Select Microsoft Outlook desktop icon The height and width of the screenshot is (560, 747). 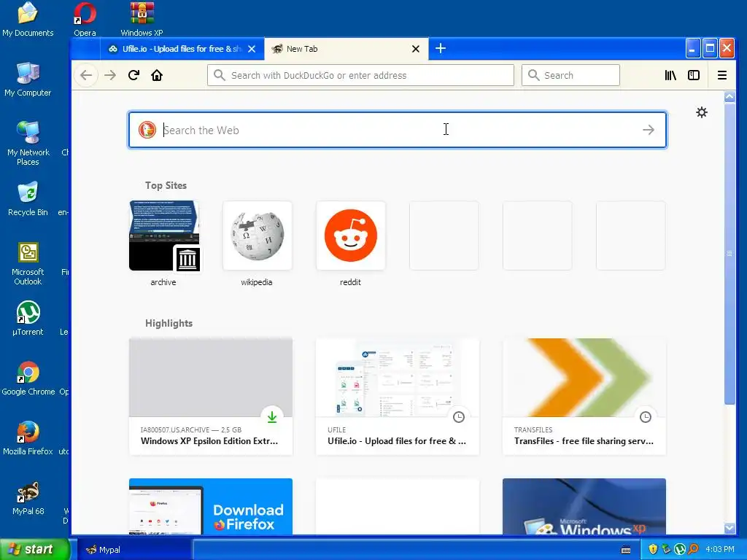coord(28,263)
